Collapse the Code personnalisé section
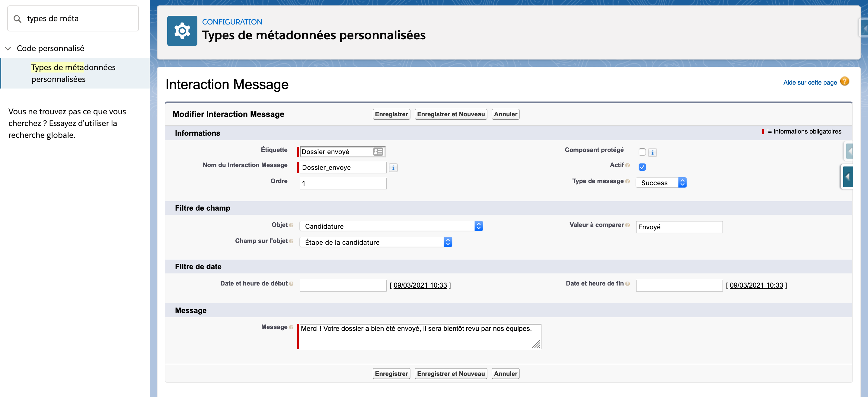Viewport: 868px width, 397px height. [8, 48]
